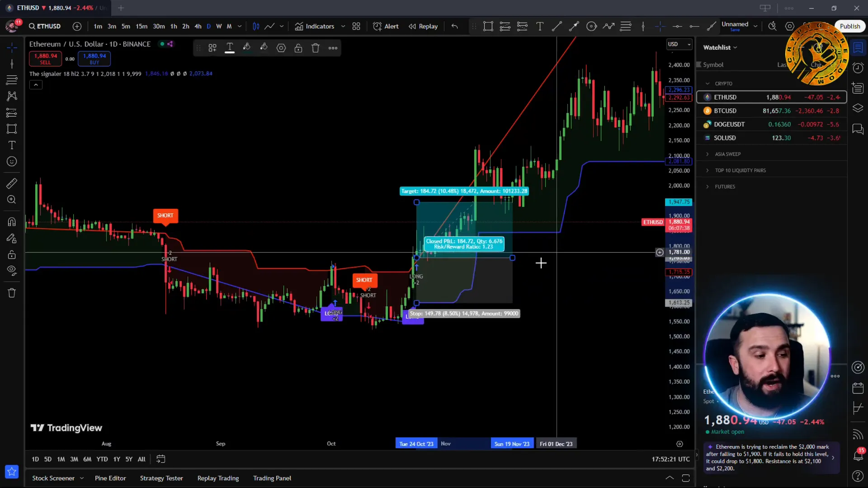The image size is (868, 488).
Task: Open indicator templates grid icon
Action: pyautogui.click(x=356, y=26)
